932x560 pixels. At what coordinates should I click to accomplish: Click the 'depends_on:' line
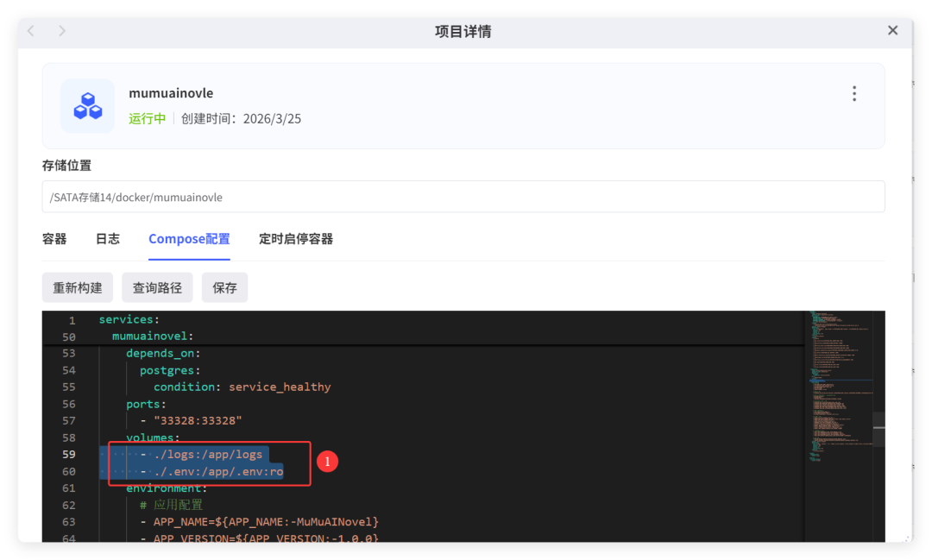pyautogui.click(x=163, y=353)
